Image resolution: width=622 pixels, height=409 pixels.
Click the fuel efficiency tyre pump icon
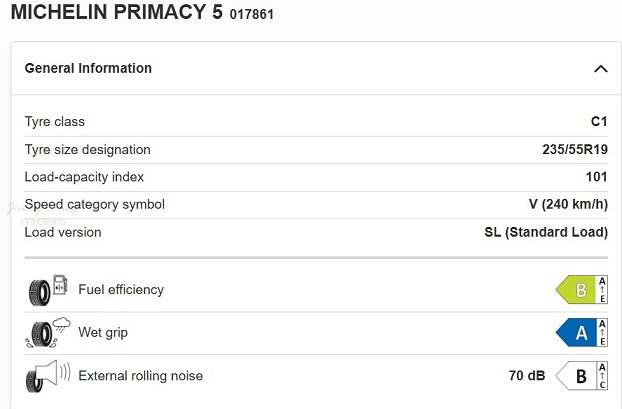tap(48, 290)
